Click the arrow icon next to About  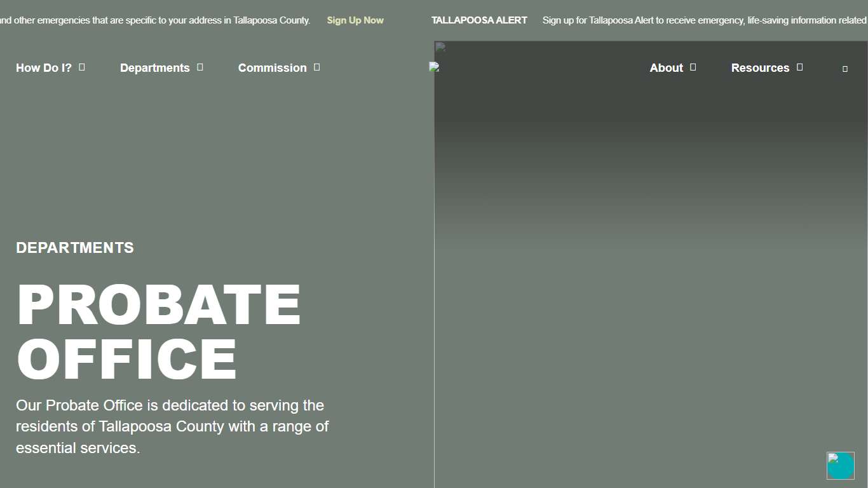(693, 67)
